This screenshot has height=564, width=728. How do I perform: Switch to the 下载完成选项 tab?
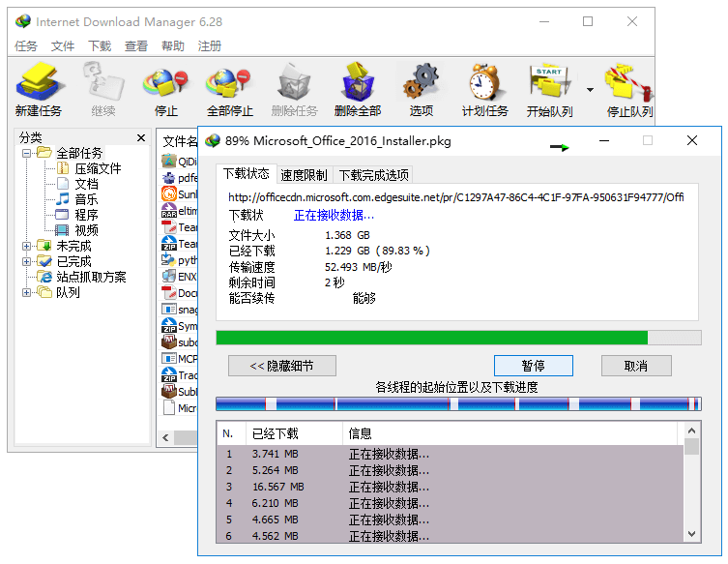coord(373,175)
